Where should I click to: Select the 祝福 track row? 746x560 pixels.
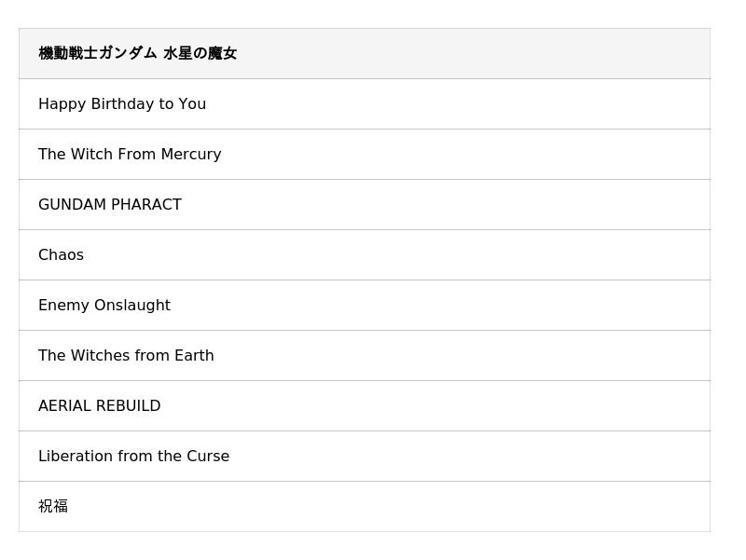point(53,507)
